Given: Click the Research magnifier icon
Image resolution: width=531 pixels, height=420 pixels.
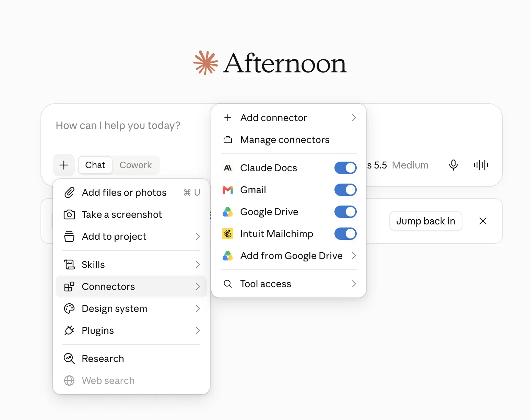Looking at the screenshot, I should [x=69, y=359].
